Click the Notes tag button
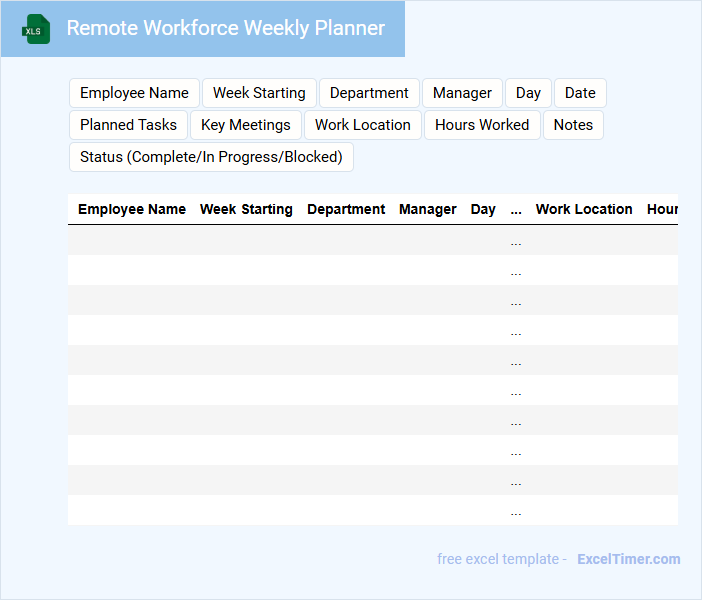The image size is (702, 600). click(x=573, y=125)
